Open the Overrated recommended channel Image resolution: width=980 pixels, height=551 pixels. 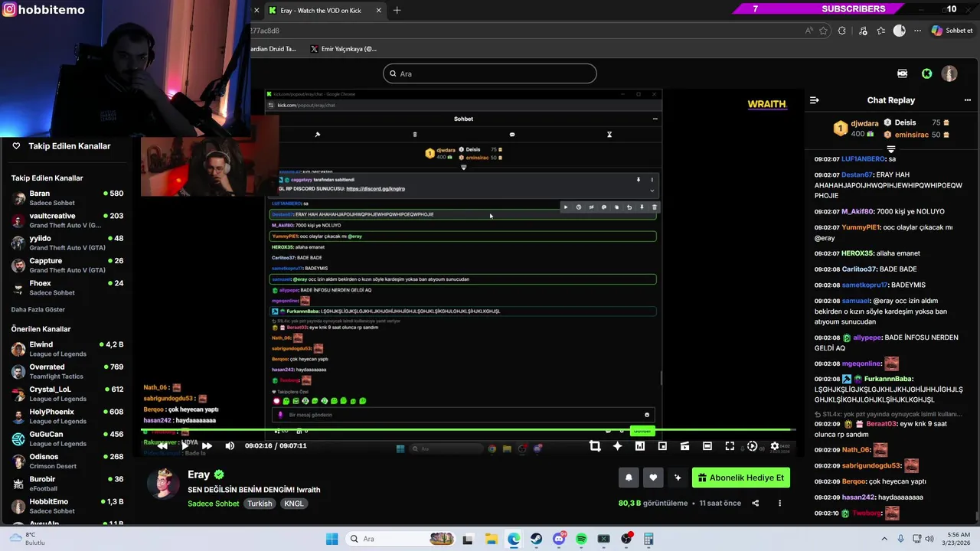coord(67,371)
